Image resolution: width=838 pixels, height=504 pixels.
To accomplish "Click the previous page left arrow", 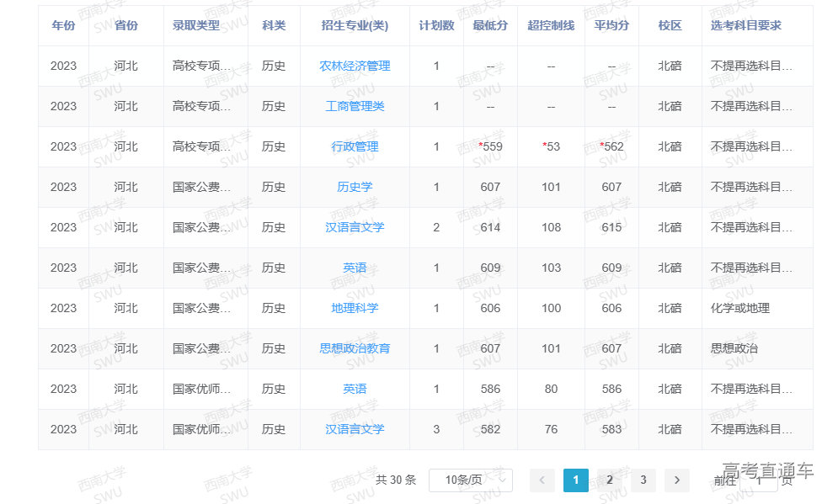I will [x=542, y=480].
